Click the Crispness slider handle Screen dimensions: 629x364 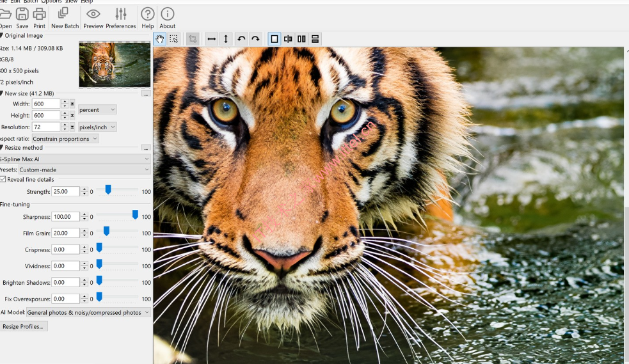pyautogui.click(x=99, y=248)
